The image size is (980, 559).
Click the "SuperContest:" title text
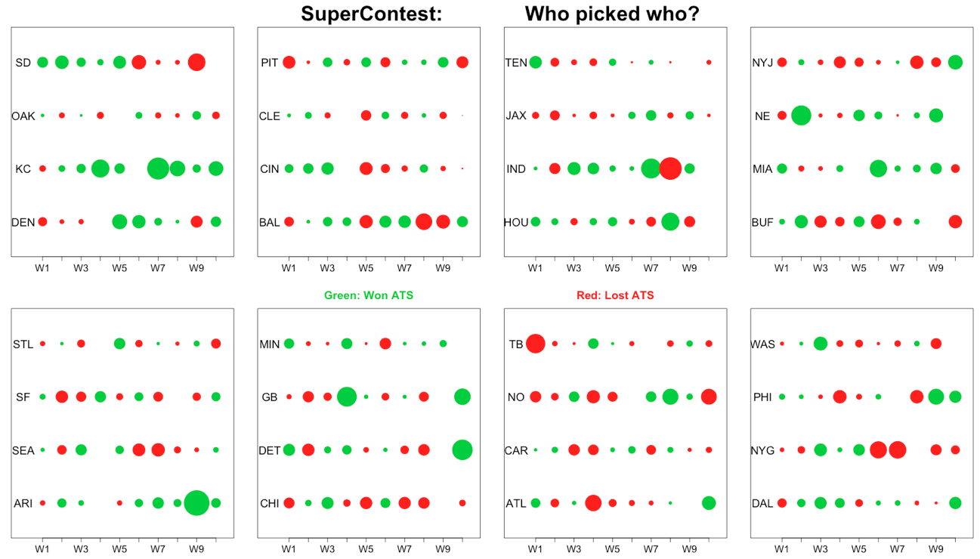click(x=371, y=14)
